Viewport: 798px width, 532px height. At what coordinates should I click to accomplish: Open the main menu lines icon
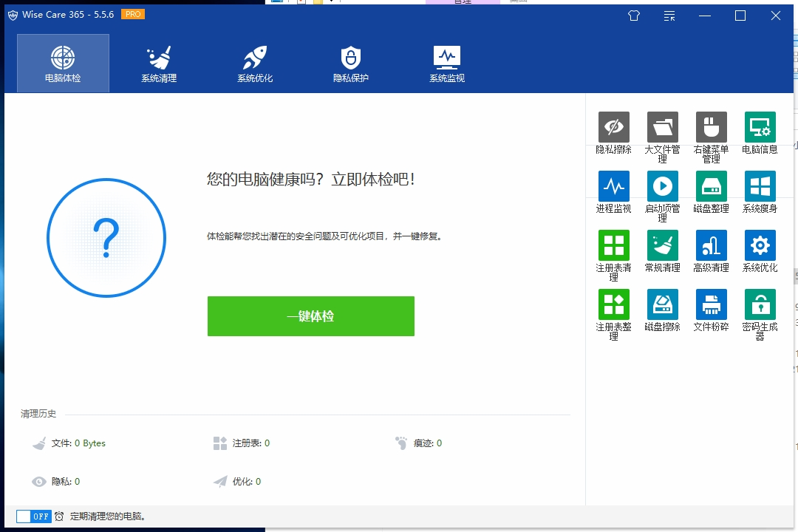(669, 16)
